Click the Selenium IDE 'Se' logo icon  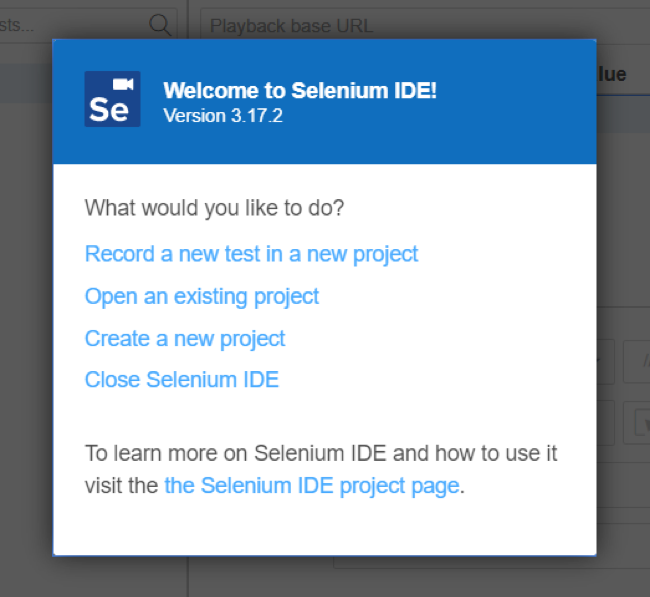click(112, 99)
